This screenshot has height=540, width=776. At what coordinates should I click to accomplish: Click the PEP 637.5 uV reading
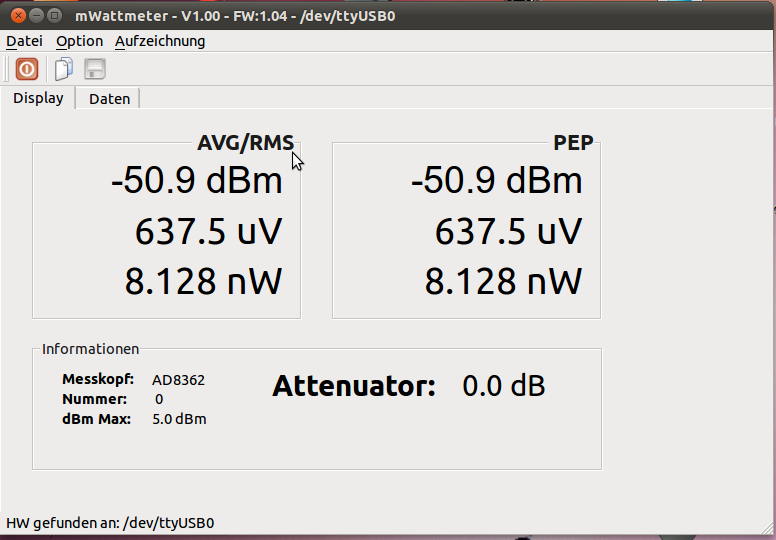pyautogui.click(x=508, y=231)
